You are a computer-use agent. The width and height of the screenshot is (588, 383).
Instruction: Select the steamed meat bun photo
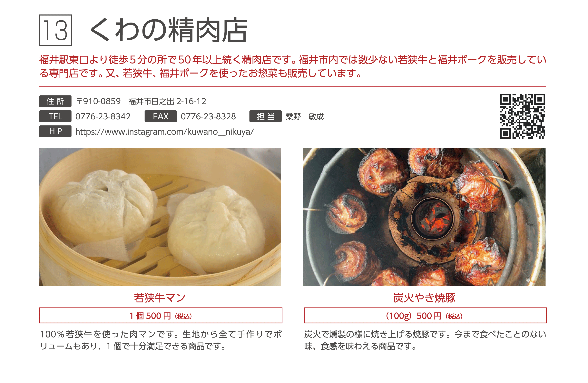[160, 217]
